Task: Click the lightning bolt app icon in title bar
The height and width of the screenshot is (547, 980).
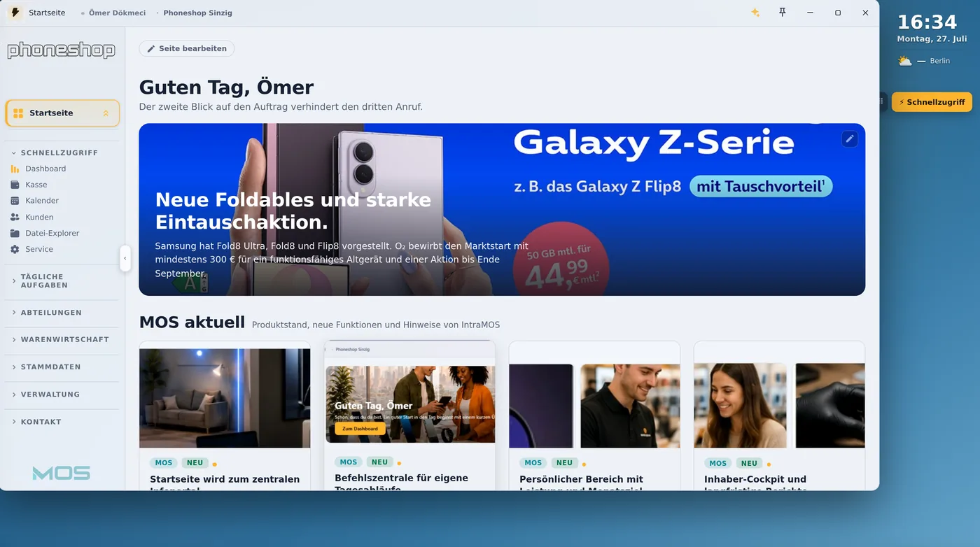Action: point(15,13)
